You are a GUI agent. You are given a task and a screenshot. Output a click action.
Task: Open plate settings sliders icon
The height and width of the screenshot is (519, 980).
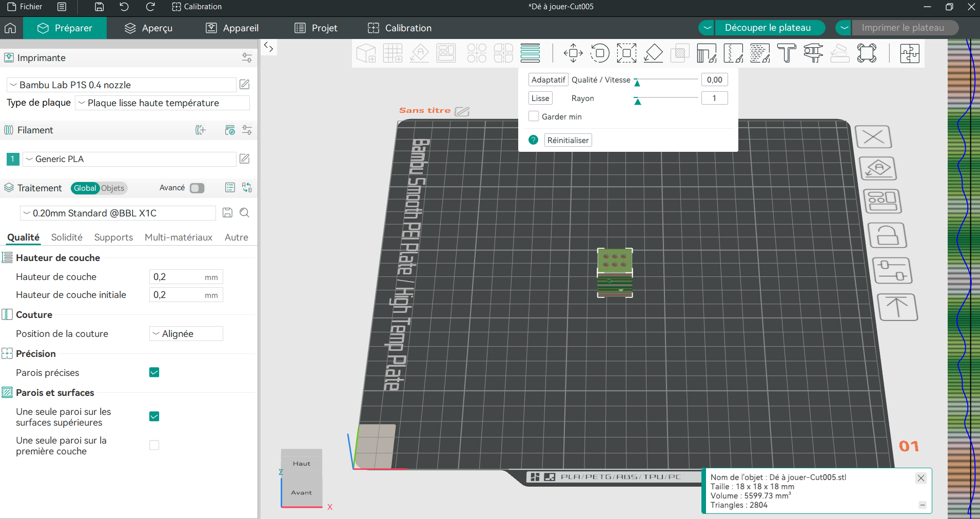(892, 271)
